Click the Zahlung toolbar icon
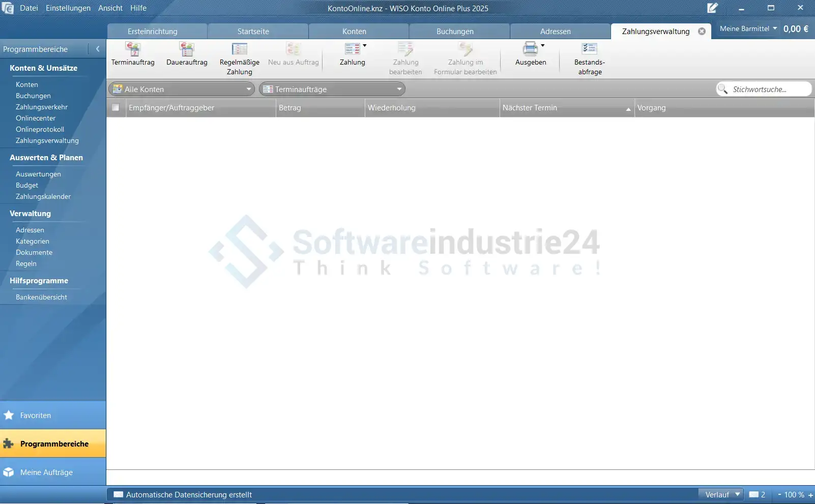The width and height of the screenshot is (815, 504). [352, 49]
